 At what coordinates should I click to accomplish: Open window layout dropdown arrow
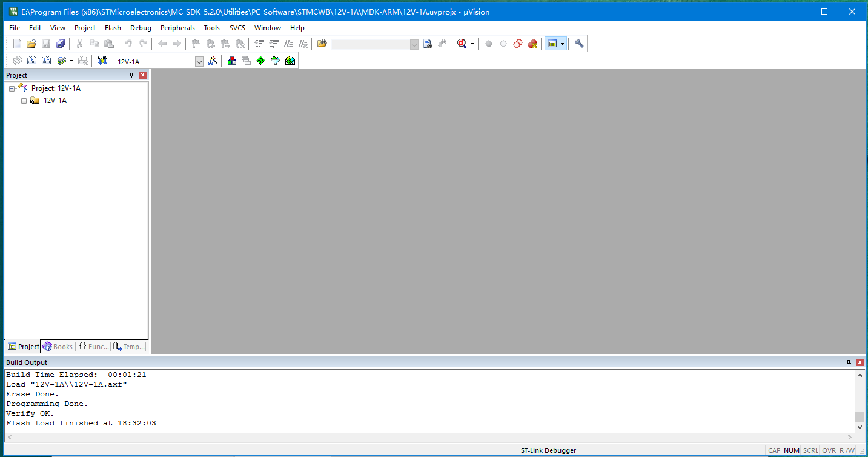[563, 44]
